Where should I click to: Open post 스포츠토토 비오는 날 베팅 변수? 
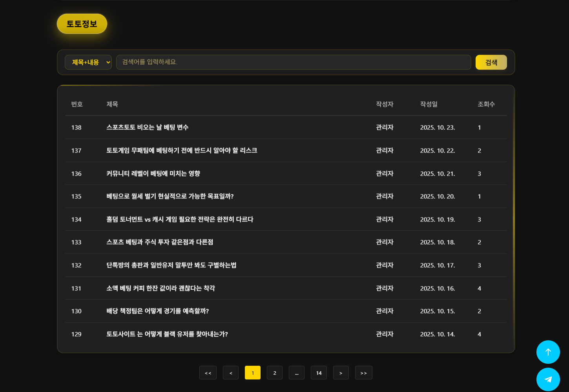pos(148,127)
